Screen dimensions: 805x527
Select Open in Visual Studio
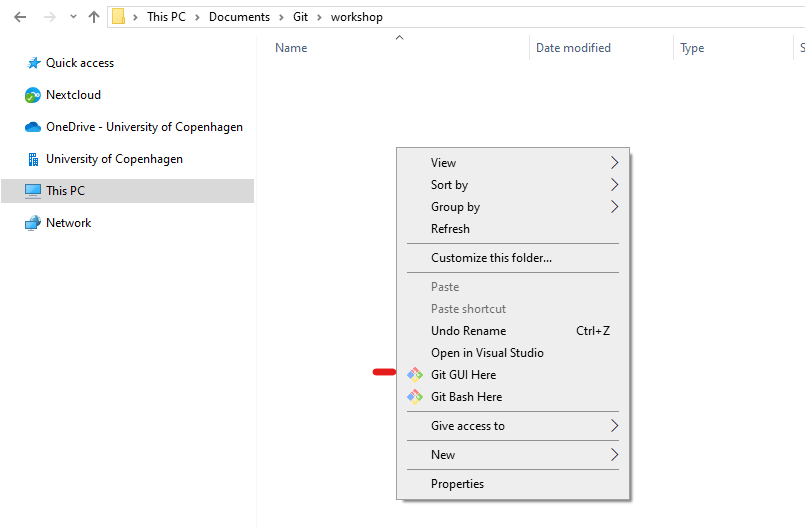click(487, 353)
